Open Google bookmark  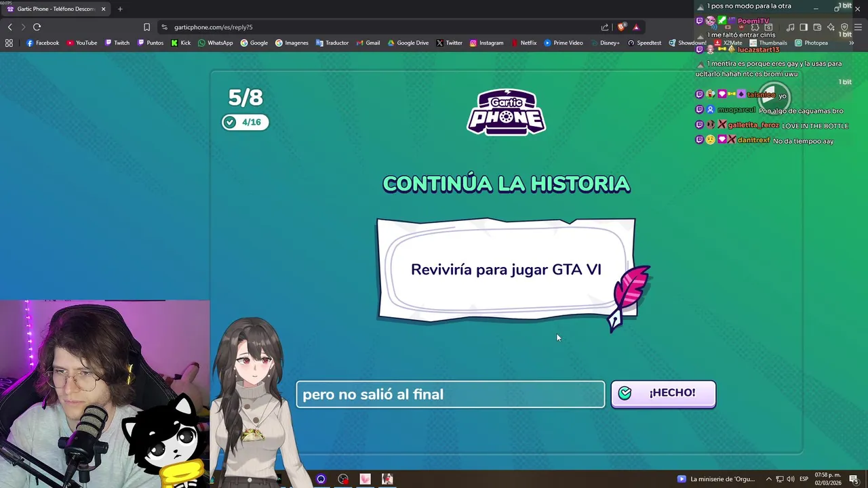pyautogui.click(x=254, y=43)
